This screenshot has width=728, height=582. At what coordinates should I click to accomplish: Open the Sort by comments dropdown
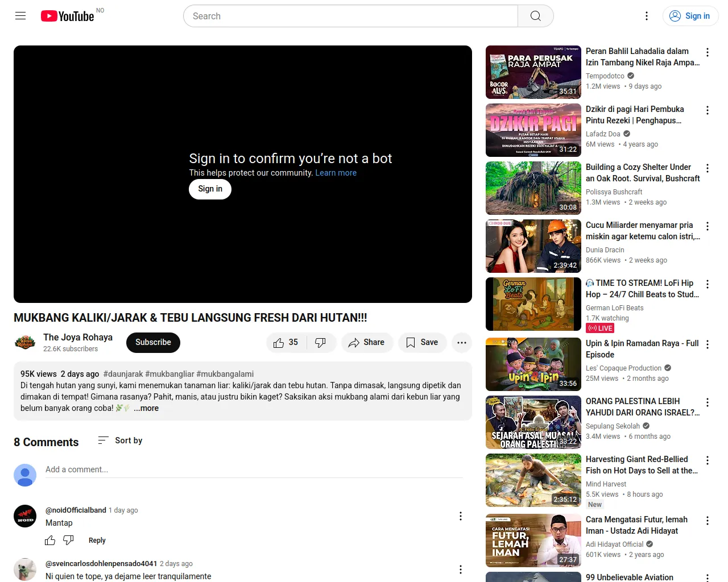pyautogui.click(x=120, y=440)
